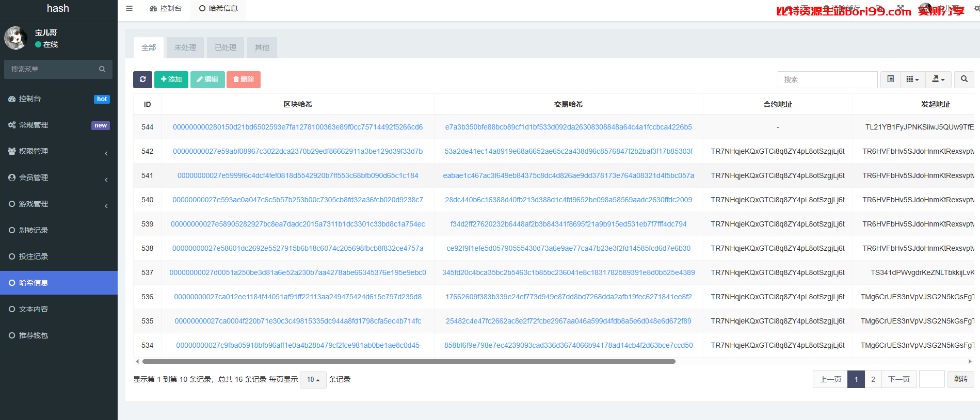Click the initiator address TL21YB1Fy in row 544
The height and width of the screenshot is (420, 980).
(920, 127)
